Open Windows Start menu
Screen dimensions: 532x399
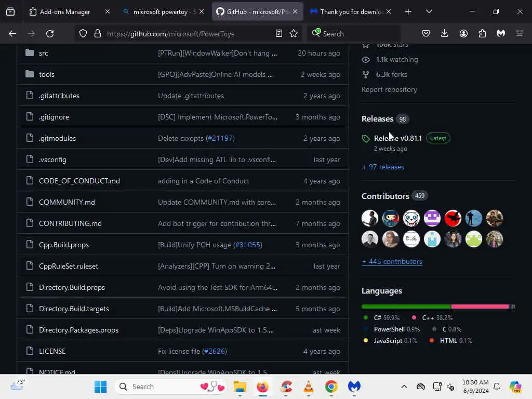pos(100,387)
